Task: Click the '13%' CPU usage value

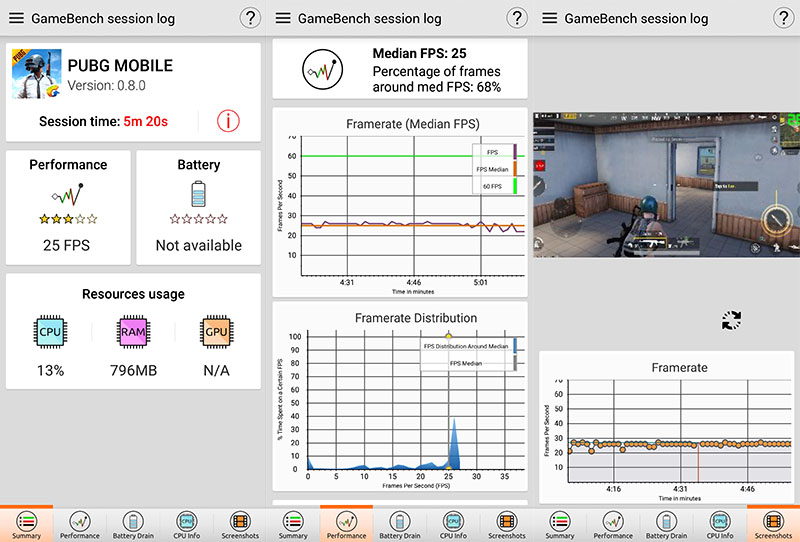Action: coord(51,371)
